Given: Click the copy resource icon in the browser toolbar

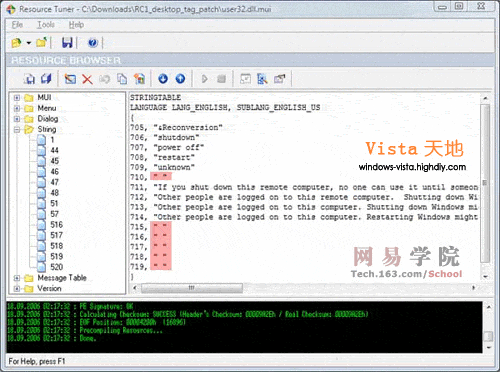Looking at the screenshot, I should pyautogui.click(x=122, y=79).
